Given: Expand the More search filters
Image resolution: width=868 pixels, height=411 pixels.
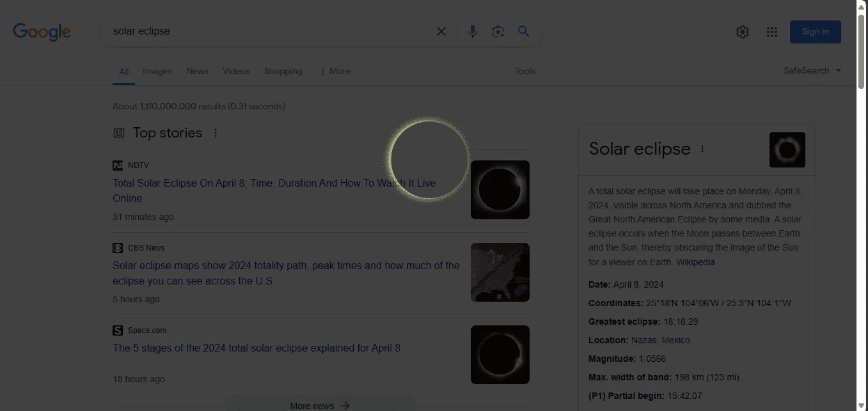Looking at the screenshot, I should click(335, 72).
